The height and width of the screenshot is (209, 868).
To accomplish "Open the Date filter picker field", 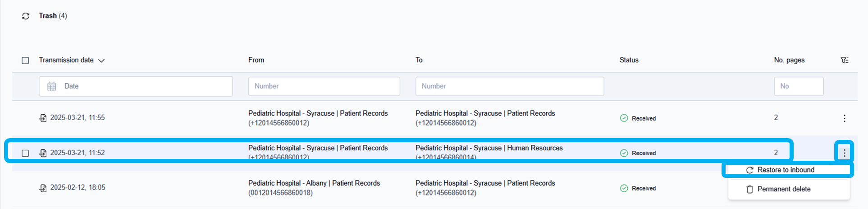I will tap(135, 86).
